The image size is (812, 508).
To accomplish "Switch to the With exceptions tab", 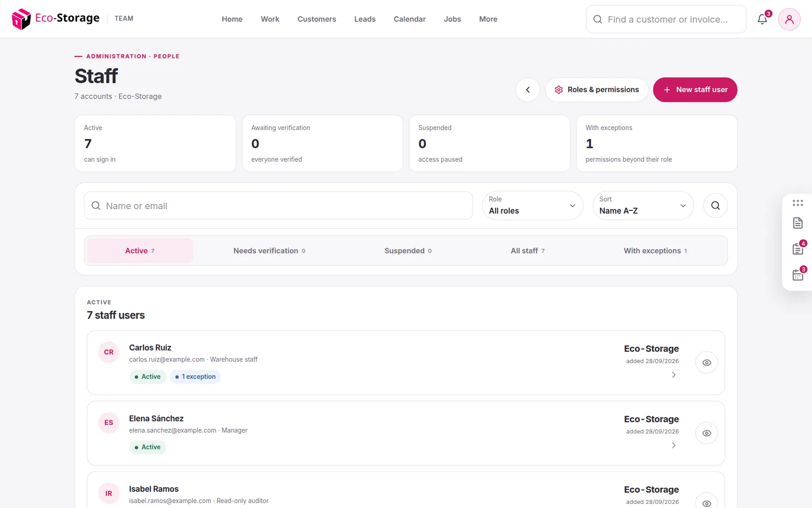I will (655, 251).
